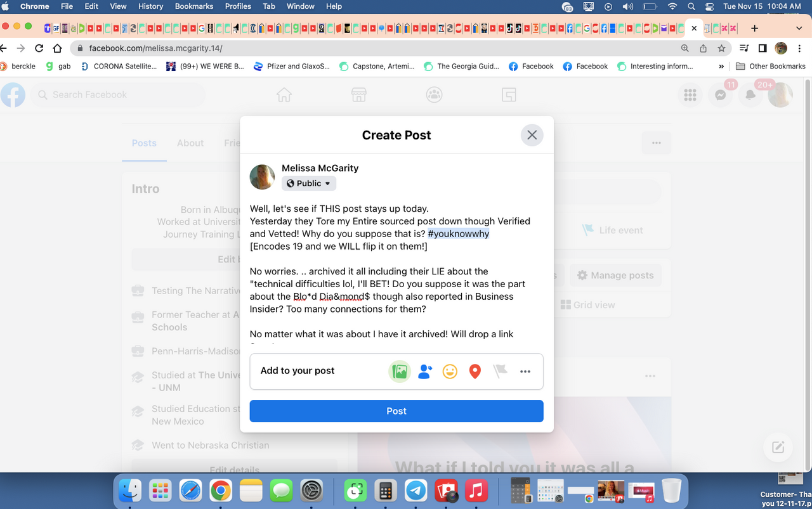Add feeling or activity emoji

(x=450, y=371)
